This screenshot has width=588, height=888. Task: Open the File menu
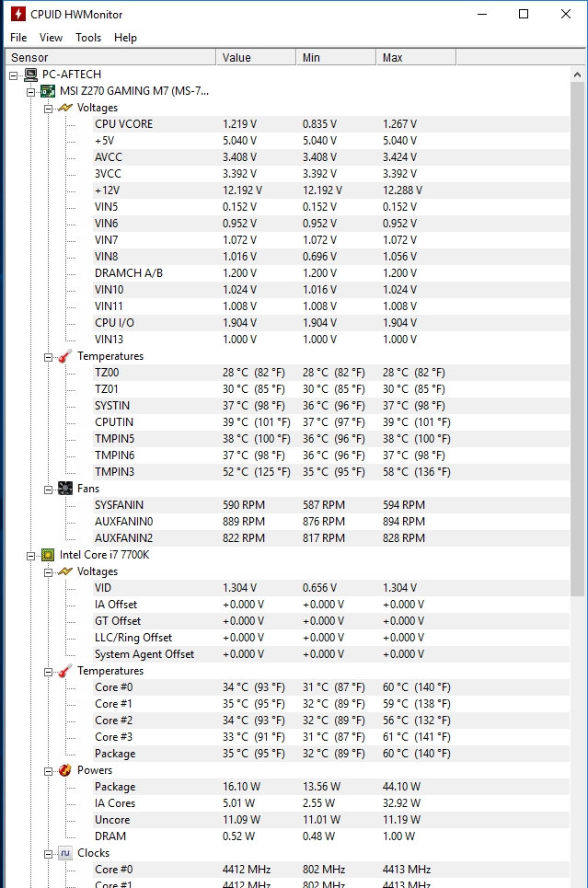pyautogui.click(x=18, y=38)
